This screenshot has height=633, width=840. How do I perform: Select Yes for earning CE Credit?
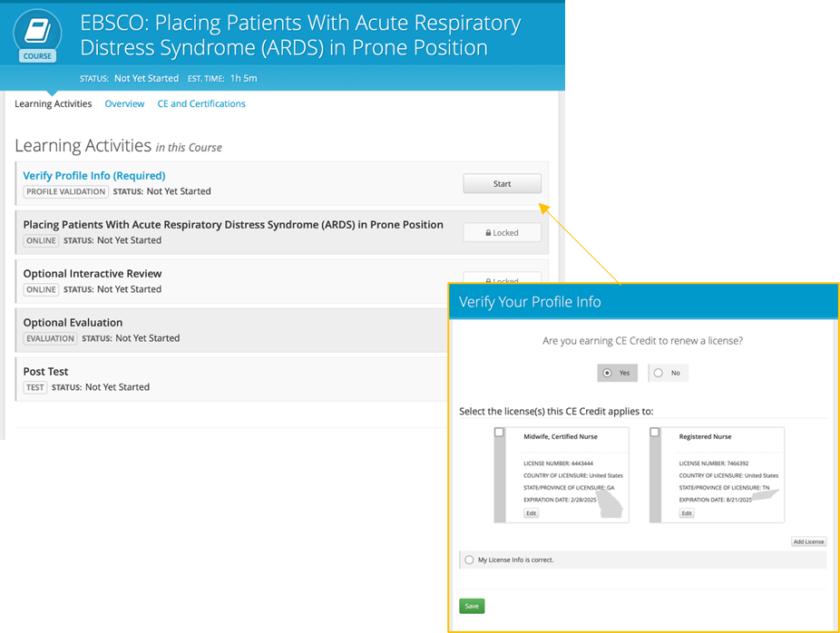tap(617, 373)
